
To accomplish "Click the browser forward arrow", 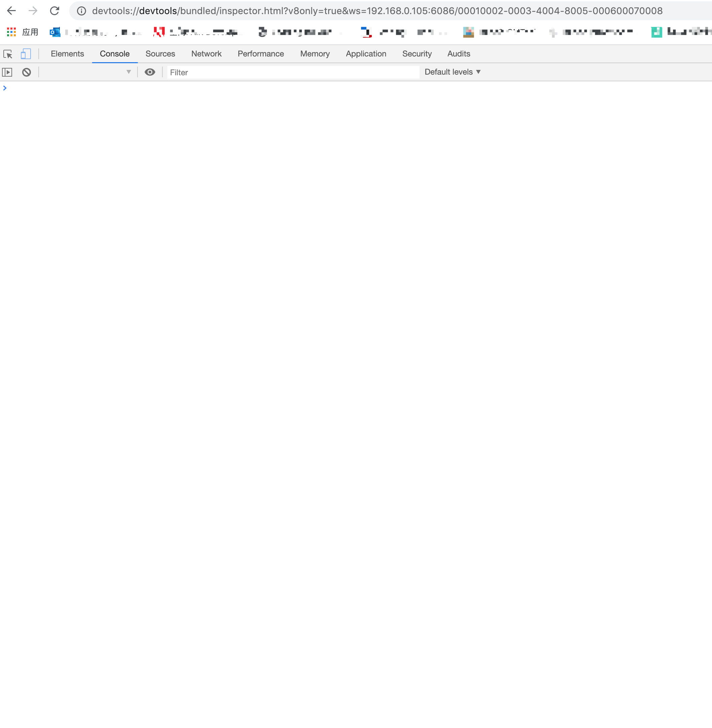I will click(x=33, y=11).
